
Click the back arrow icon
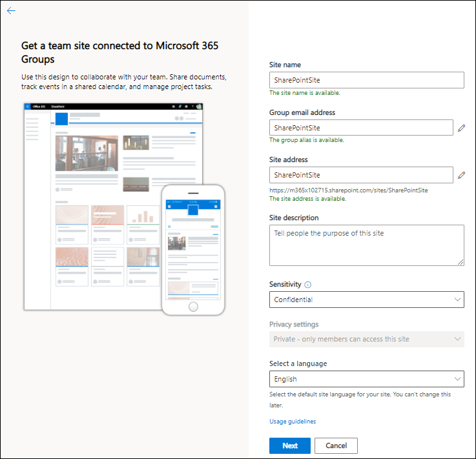click(x=11, y=11)
